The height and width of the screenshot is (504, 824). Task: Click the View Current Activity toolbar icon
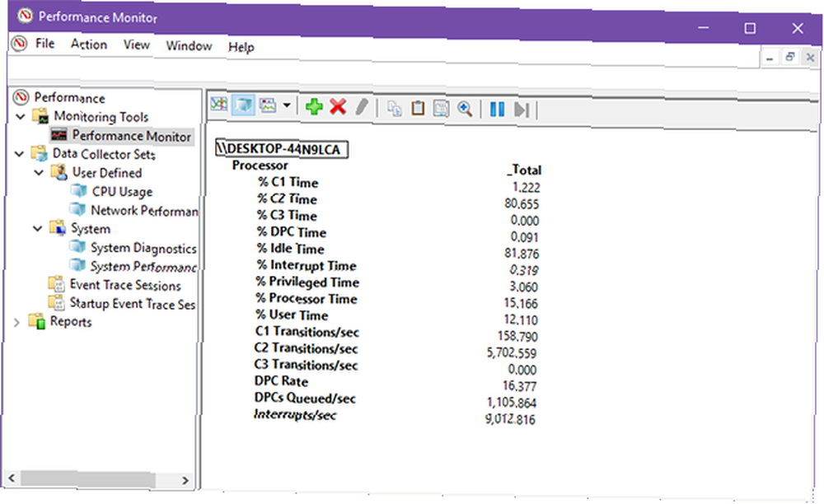coord(218,104)
